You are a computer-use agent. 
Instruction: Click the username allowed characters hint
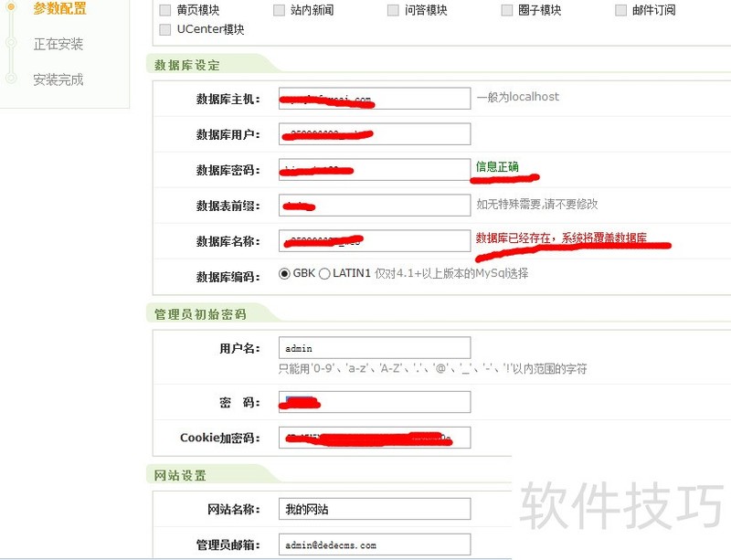coord(432,369)
